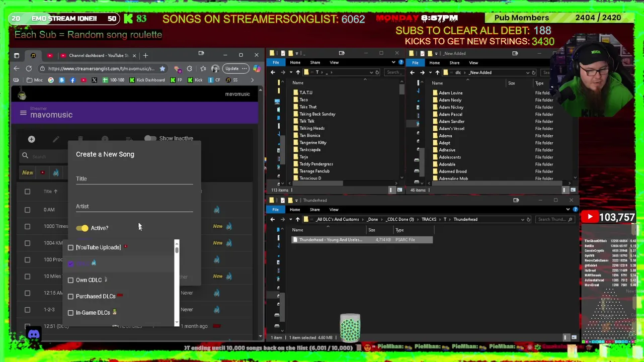Toggle the Active? switch in dialog
The width and height of the screenshot is (644, 362).
point(82,228)
